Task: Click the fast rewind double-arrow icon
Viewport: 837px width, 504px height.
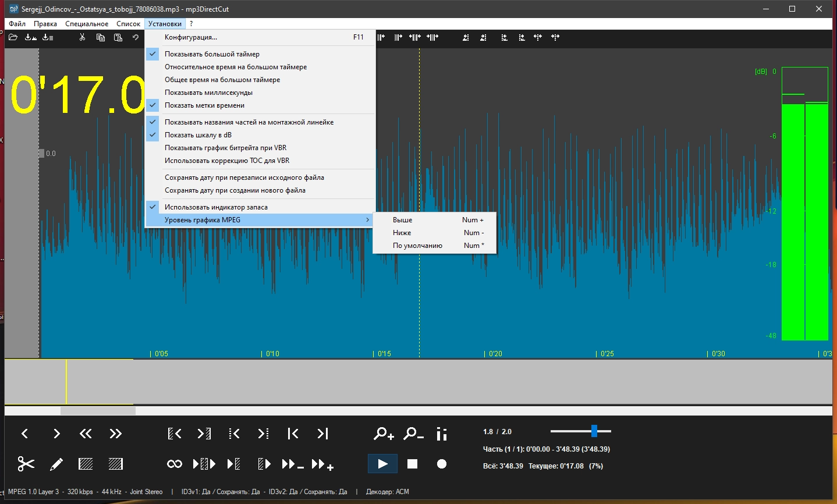Action: pyautogui.click(x=86, y=434)
